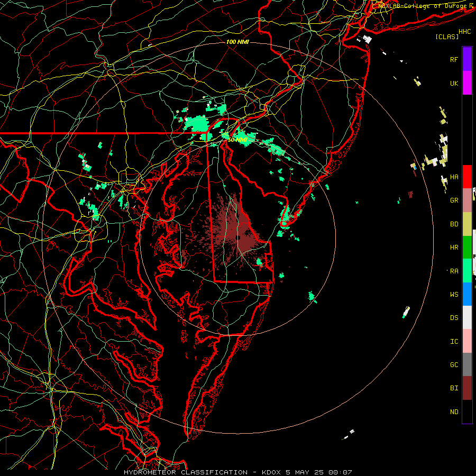Click the NEXLAB-College of DuPage credit text
Viewport: 476px width, 476px height.
(x=424, y=6)
